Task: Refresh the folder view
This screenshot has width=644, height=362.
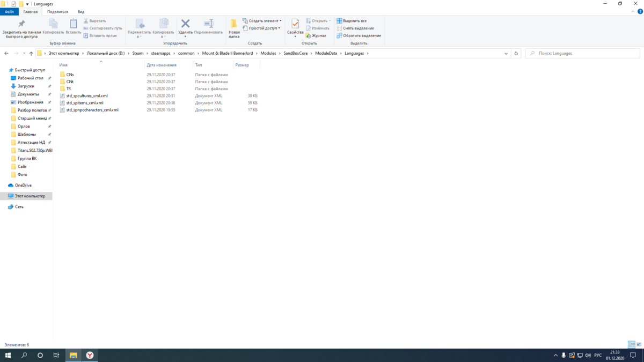Action: [x=516, y=53]
